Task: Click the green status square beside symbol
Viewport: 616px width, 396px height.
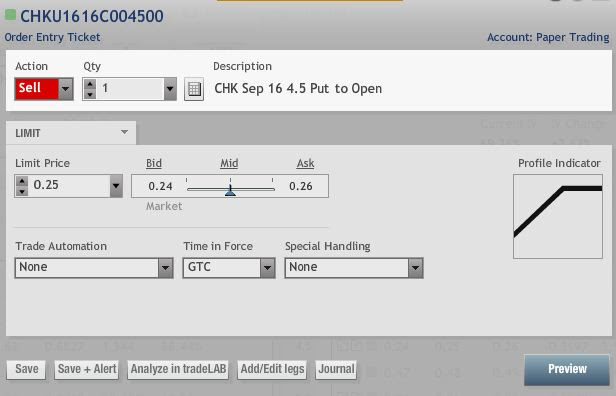Action: [10, 15]
